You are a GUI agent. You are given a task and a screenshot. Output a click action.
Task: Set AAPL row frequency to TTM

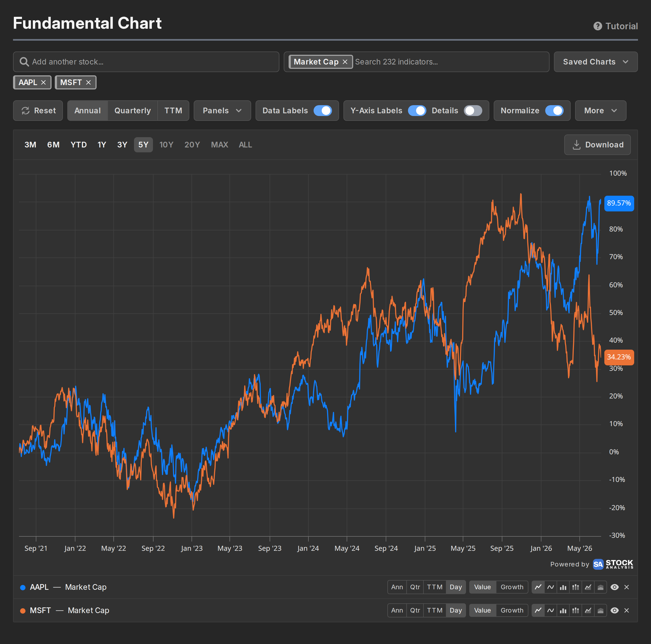[435, 587]
